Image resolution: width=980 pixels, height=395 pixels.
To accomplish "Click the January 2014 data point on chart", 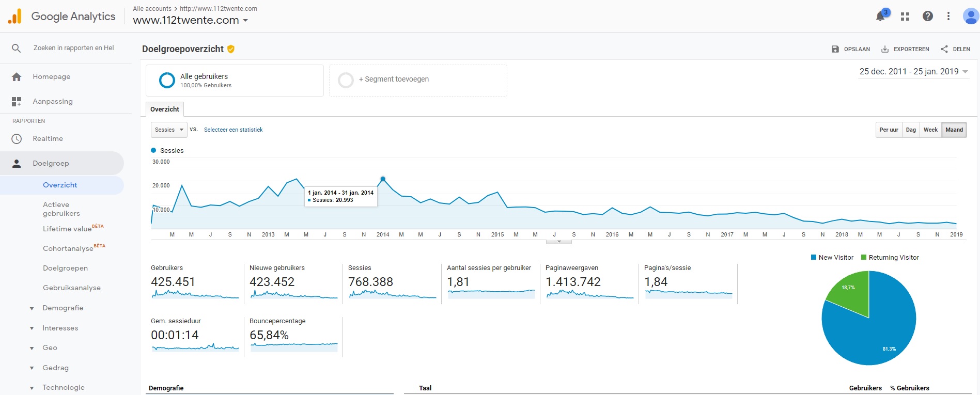I will pyautogui.click(x=383, y=179).
